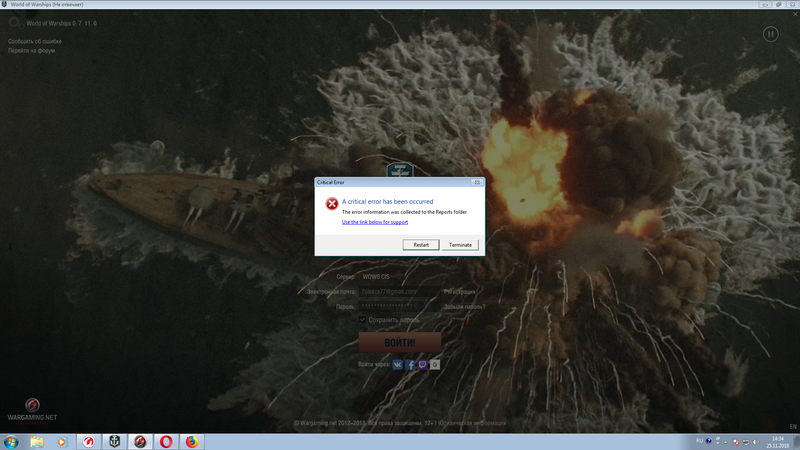Switch the game language with the EN indicator
The width and height of the screenshot is (800, 450).
pos(793,427)
